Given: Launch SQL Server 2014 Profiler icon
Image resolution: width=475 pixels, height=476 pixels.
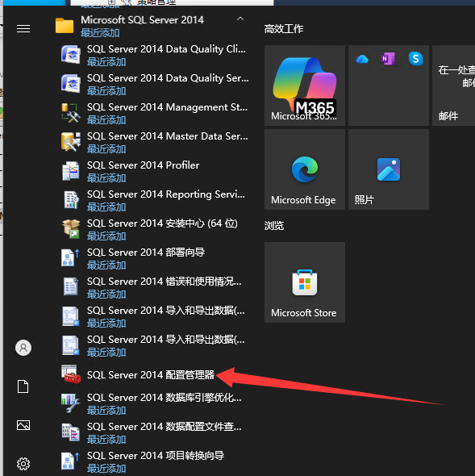Looking at the screenshot, I should pos(71,170).
